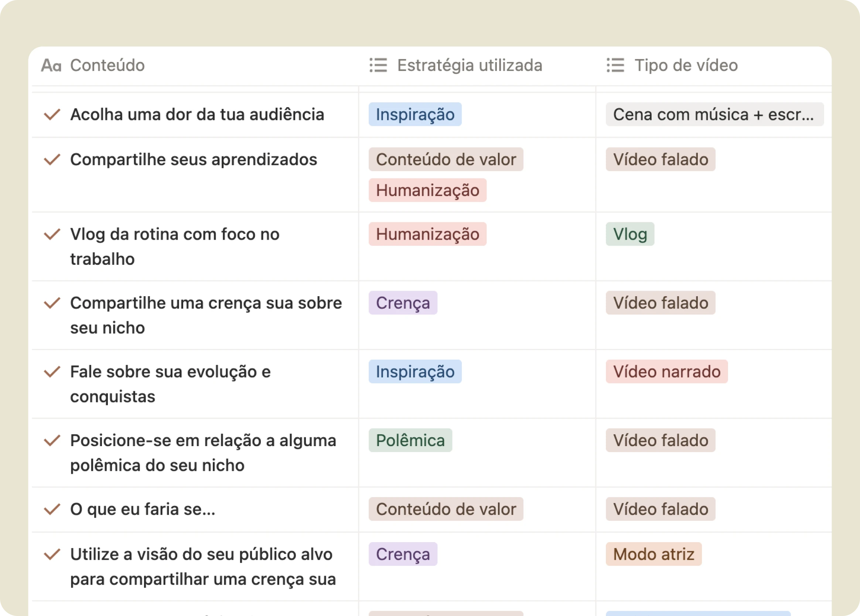
Task: Click checkmark icon for O que eu faria se
Action: [52, 509]
